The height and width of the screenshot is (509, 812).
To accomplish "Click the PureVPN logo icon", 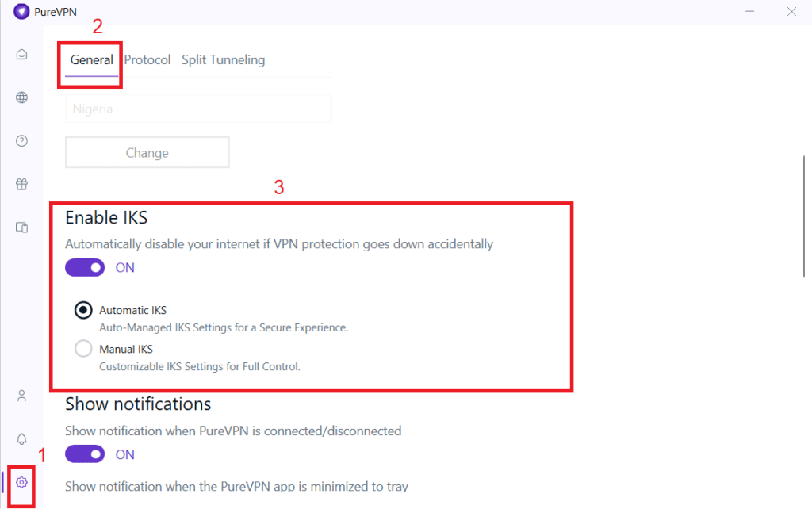I will click(x=21, y=11).
